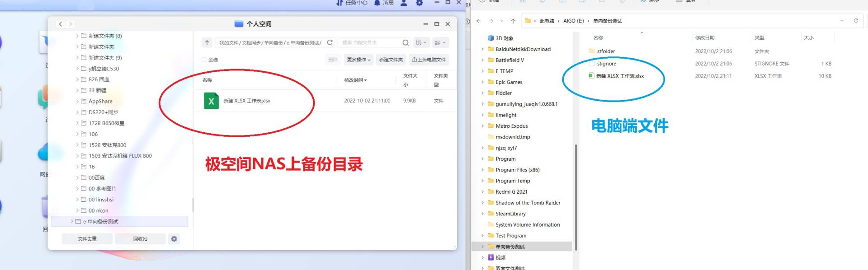Select the 33 新疆 folder in tree
The image size is (868, 270).
(98, 90)
